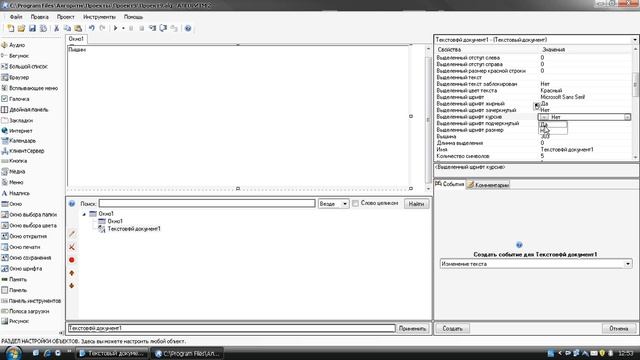Toggle the Слово целиком checkbox
Viewport: 640px width, 360px height.
click(356, 203)
